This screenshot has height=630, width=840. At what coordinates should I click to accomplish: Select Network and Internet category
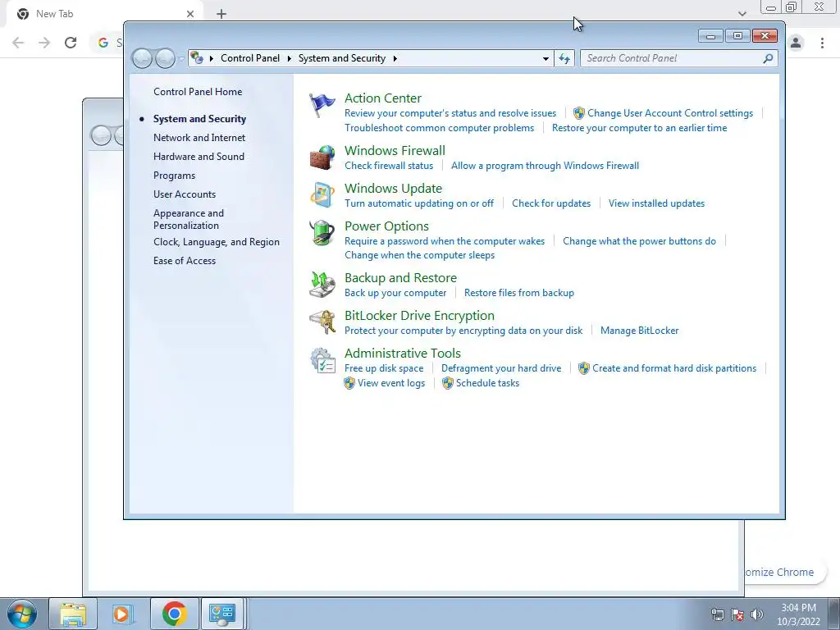click(x=199, y=138)
